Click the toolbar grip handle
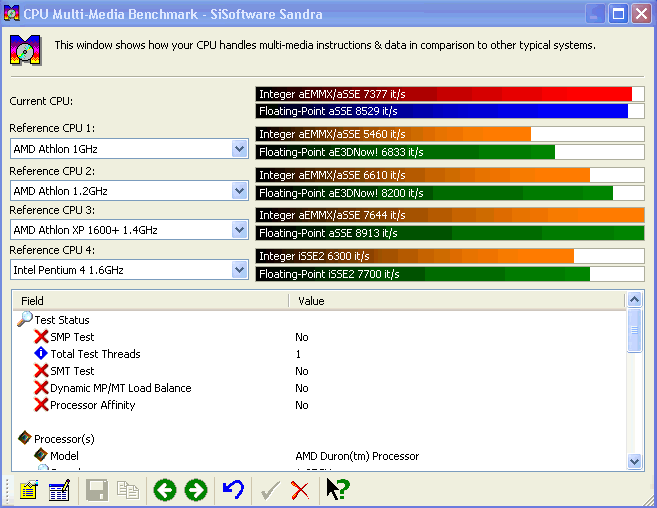 point(7,490)
